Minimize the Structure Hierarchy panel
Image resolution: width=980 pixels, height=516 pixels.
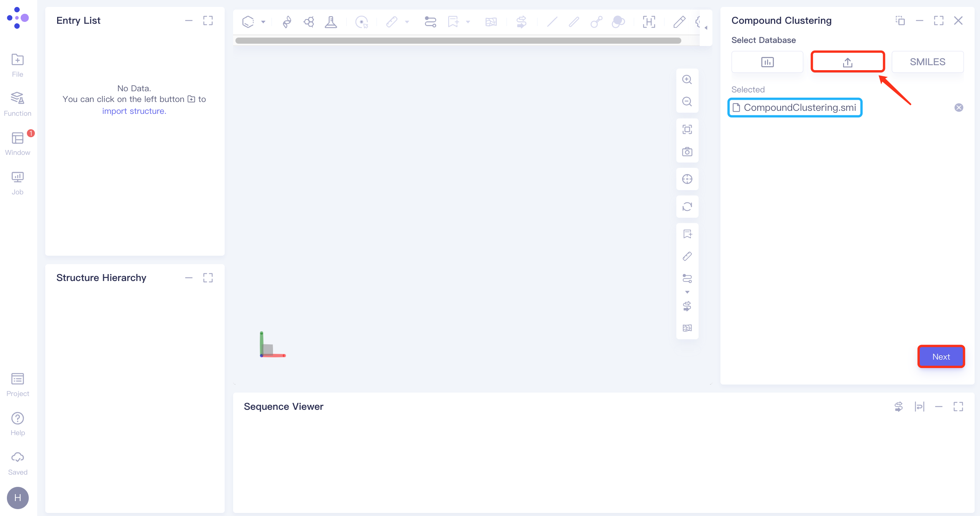[189, 278]
